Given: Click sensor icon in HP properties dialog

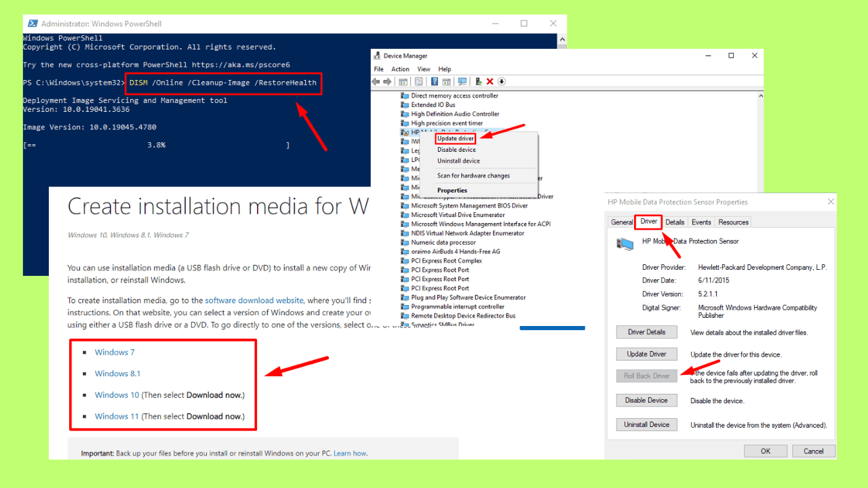Looking at the screenshot, I should click(625, 243).
